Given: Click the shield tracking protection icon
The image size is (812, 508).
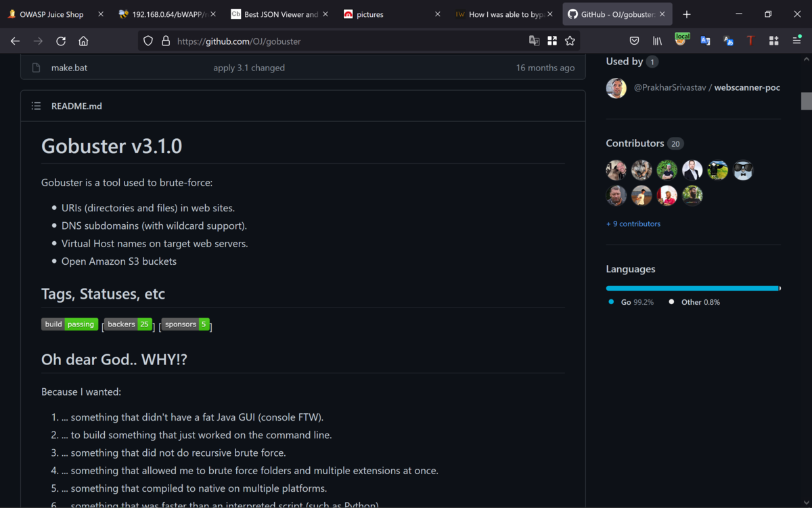Looking at the screenshot, I should (x=148, y=41).
